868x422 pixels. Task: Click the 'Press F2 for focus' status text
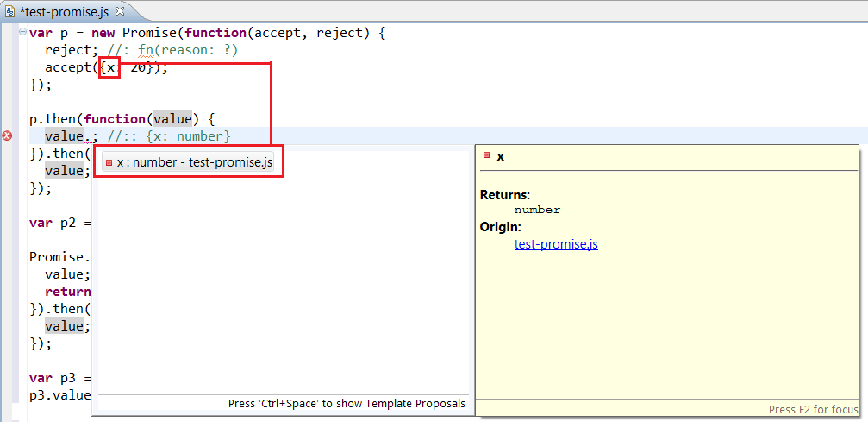click(x=813, y=410)
